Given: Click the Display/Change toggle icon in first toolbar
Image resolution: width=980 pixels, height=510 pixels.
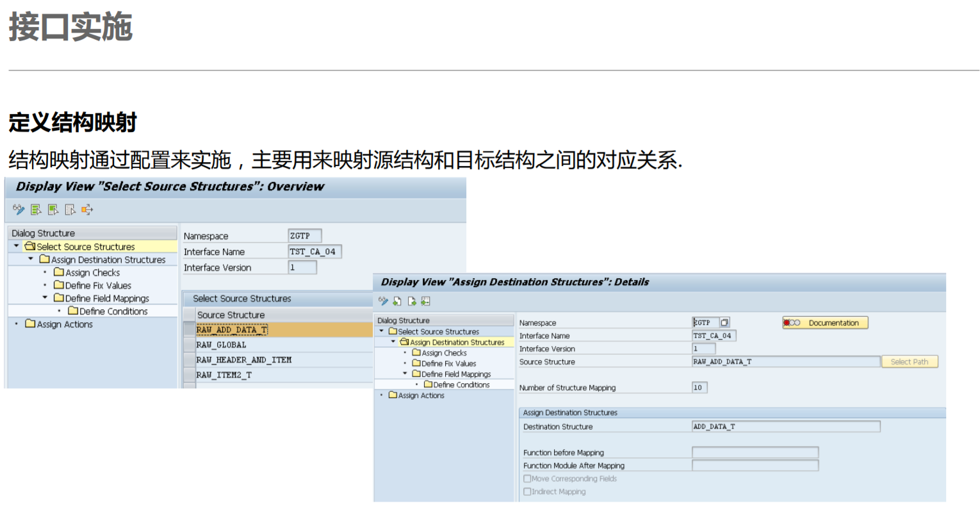Looking at the screenshot, I should coord(19,210).
